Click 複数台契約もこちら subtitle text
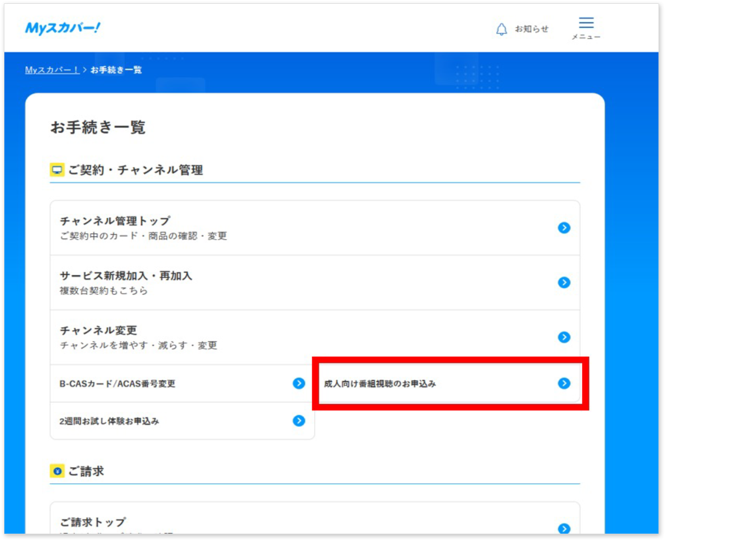This screenshot has height=542, width=756. pos(103,291)
